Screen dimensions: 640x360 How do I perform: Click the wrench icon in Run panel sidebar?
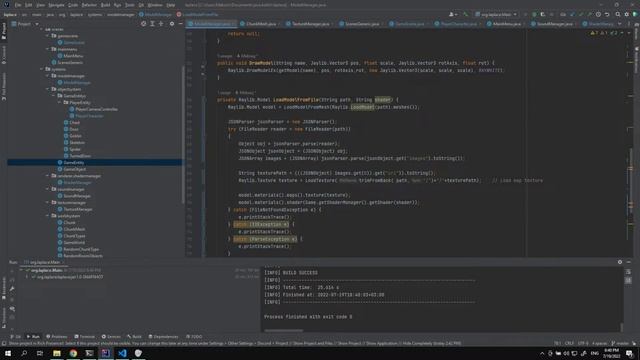click(12, 289)
